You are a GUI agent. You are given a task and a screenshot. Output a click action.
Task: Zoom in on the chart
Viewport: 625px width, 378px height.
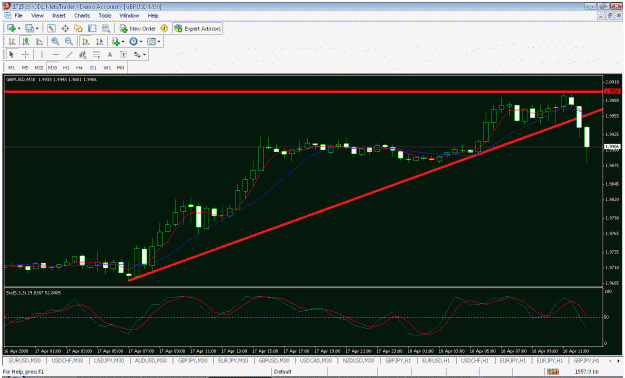[55, 41]
